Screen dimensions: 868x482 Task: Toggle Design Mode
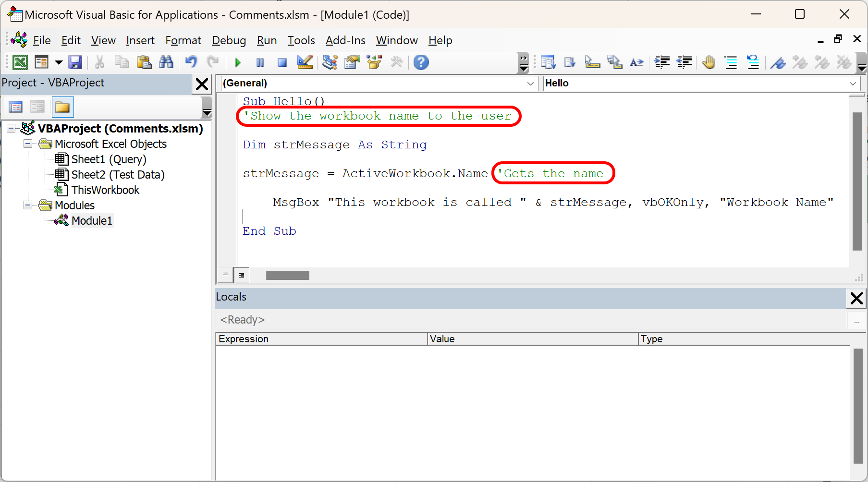[x=305, y=62]
